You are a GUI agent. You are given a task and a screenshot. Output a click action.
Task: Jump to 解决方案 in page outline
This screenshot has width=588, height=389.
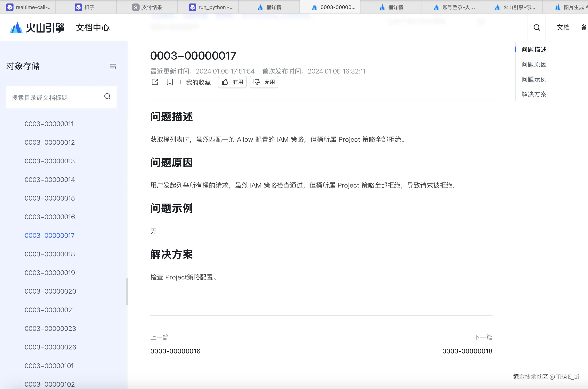[534, 94]
